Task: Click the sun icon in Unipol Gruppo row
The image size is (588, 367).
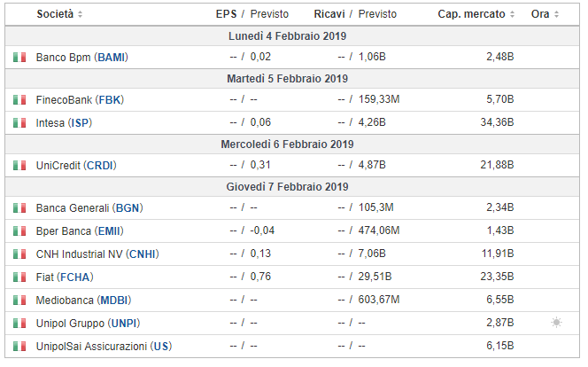Action: (x=556, y=323)
